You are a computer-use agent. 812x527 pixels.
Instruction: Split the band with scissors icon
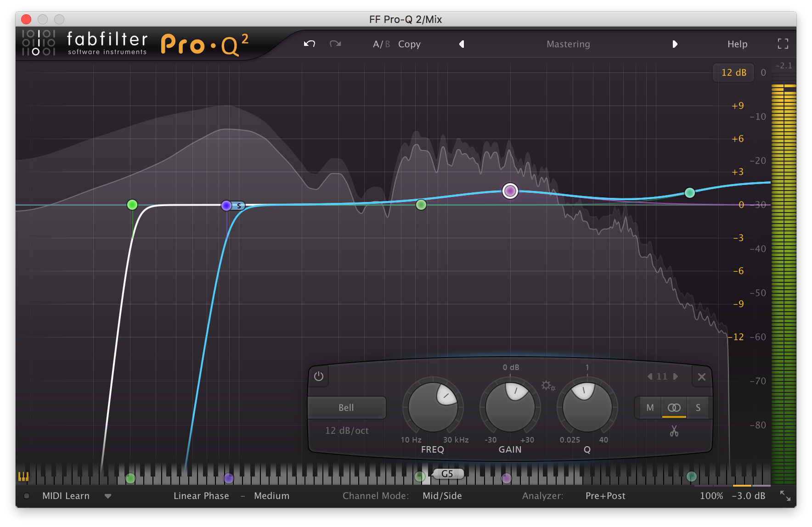click(x=674, y=431)
